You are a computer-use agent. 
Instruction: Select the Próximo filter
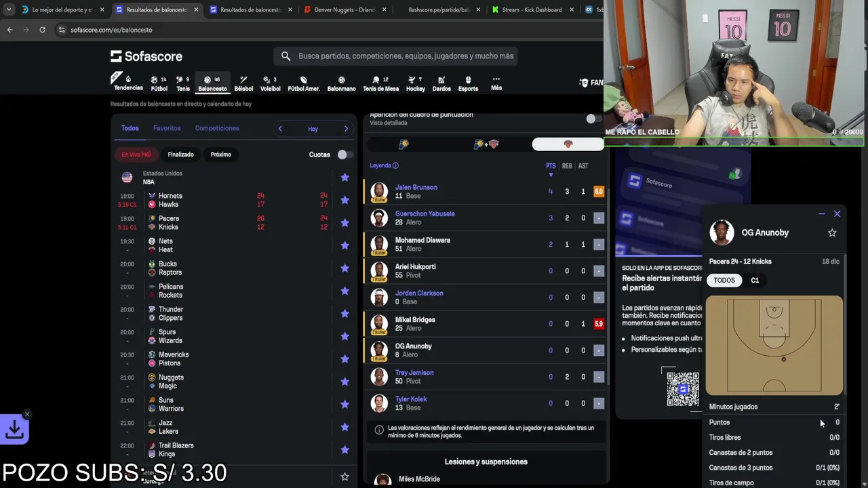[x=220, y=155]
